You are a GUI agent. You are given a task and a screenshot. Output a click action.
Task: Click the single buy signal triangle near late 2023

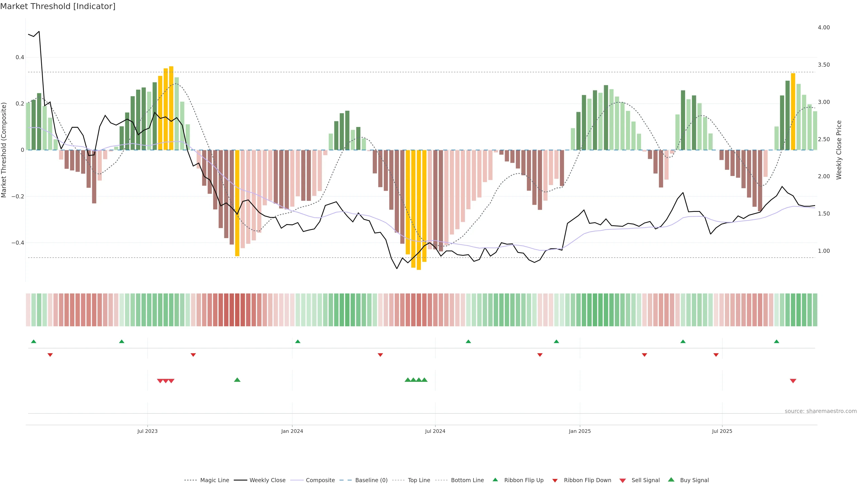tap(237, 380)
